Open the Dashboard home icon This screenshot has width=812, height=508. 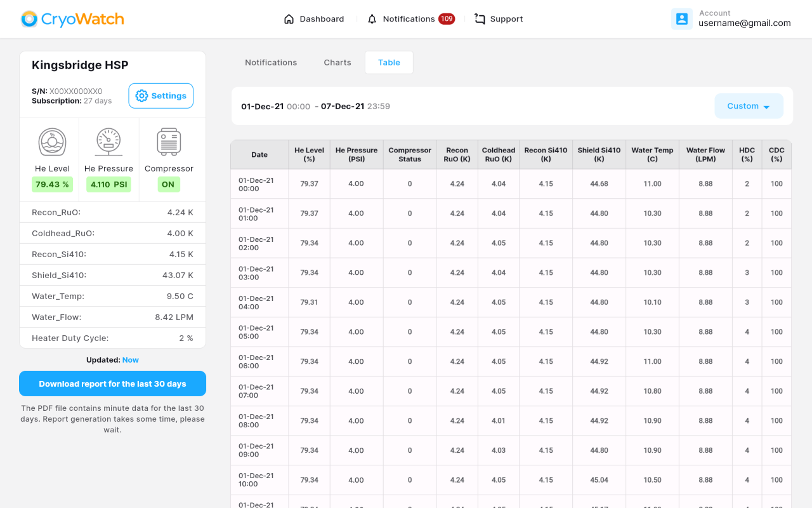289,19
